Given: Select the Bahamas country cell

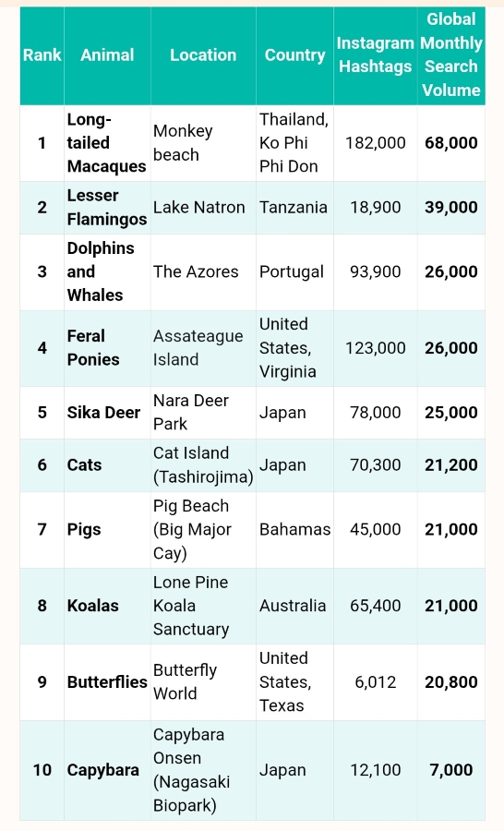Looking at the screenshot, I should click(x=294, y=530).
